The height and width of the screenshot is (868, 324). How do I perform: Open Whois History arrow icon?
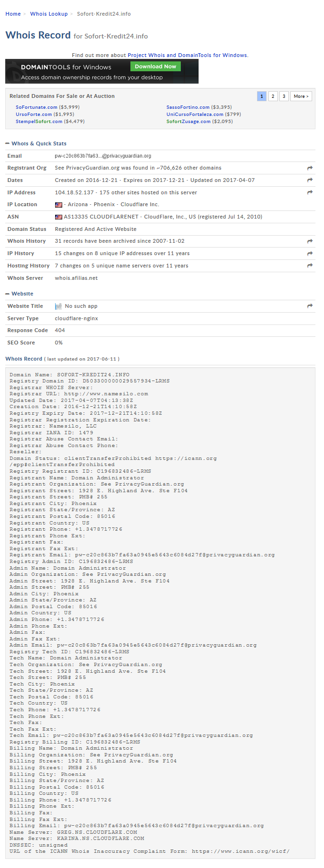coord(310,241)
